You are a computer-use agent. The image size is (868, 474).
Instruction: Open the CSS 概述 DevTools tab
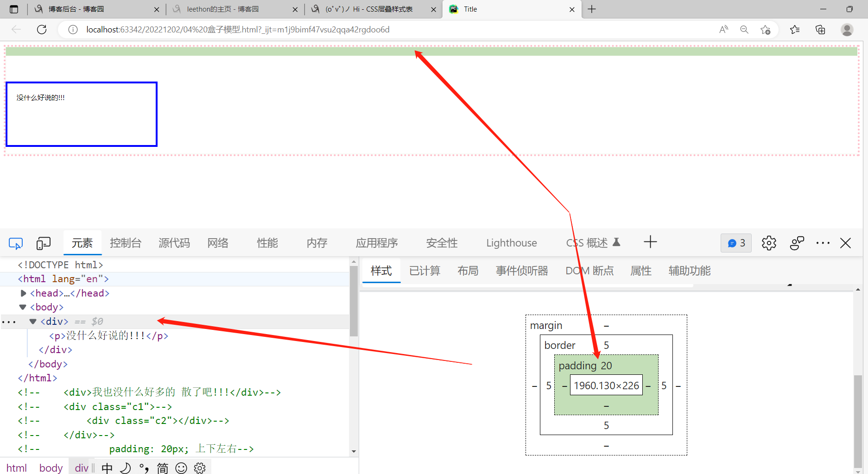point(593,243)
